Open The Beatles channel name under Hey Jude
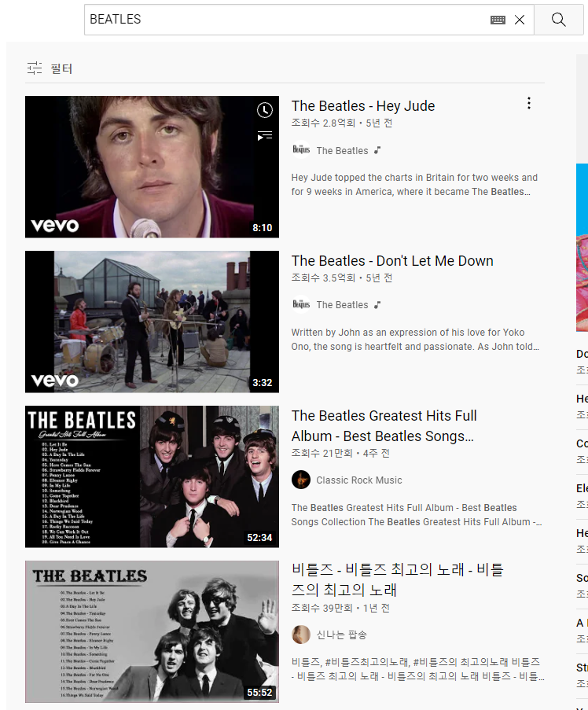This screenshot has height=710, width=588. [x=342, y=151]
